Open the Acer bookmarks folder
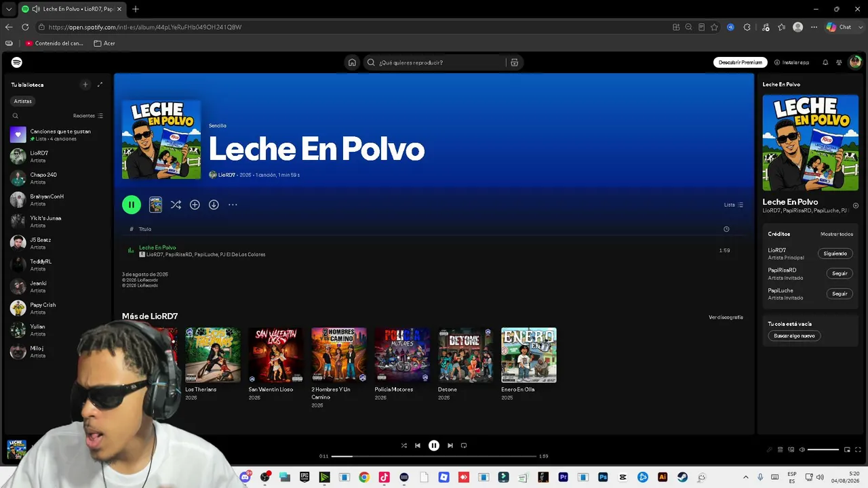 click(104, 43)
